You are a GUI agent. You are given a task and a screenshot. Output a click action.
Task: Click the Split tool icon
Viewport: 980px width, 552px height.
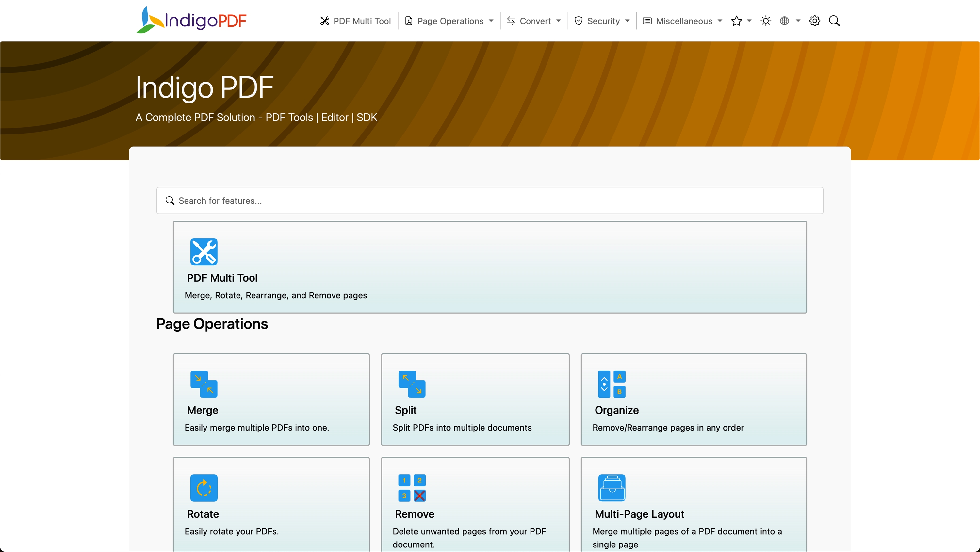(x=412, y=384)
